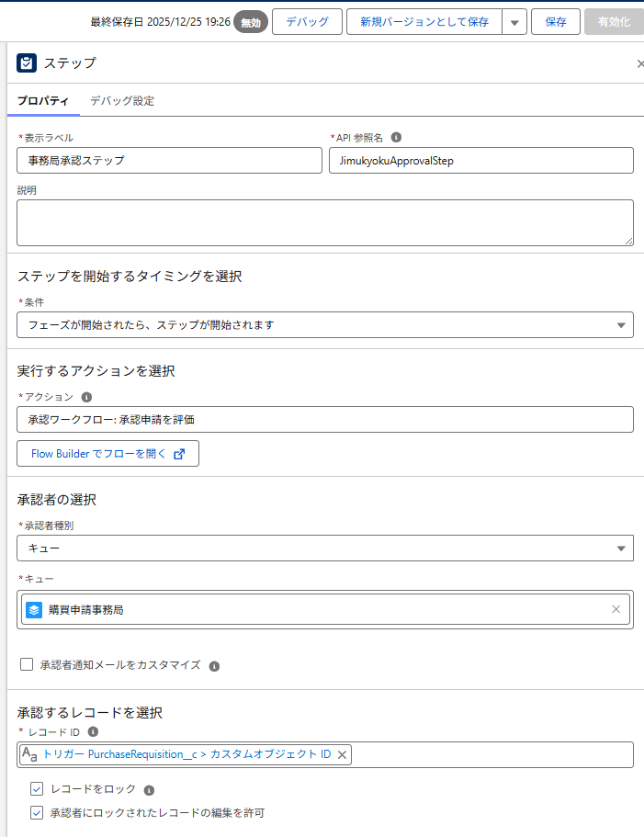Switch to the デバッグ設定 tab
644x837 pixels.
point(122,101)
